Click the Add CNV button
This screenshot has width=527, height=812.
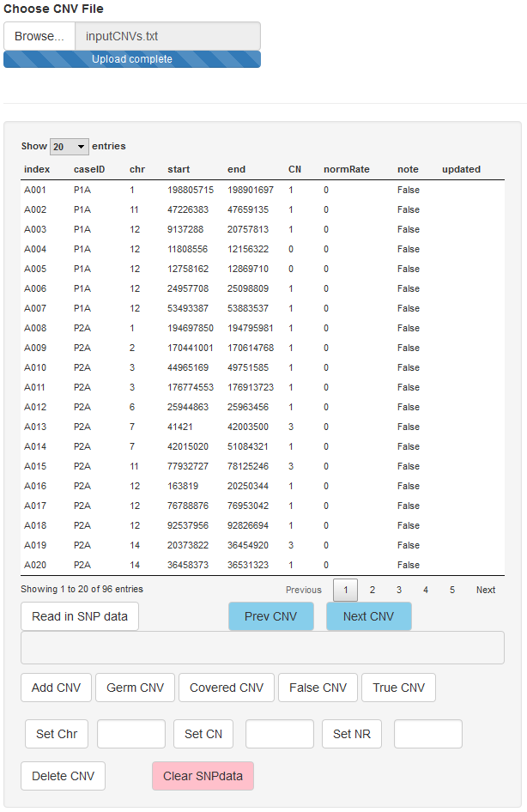(56, 688)
